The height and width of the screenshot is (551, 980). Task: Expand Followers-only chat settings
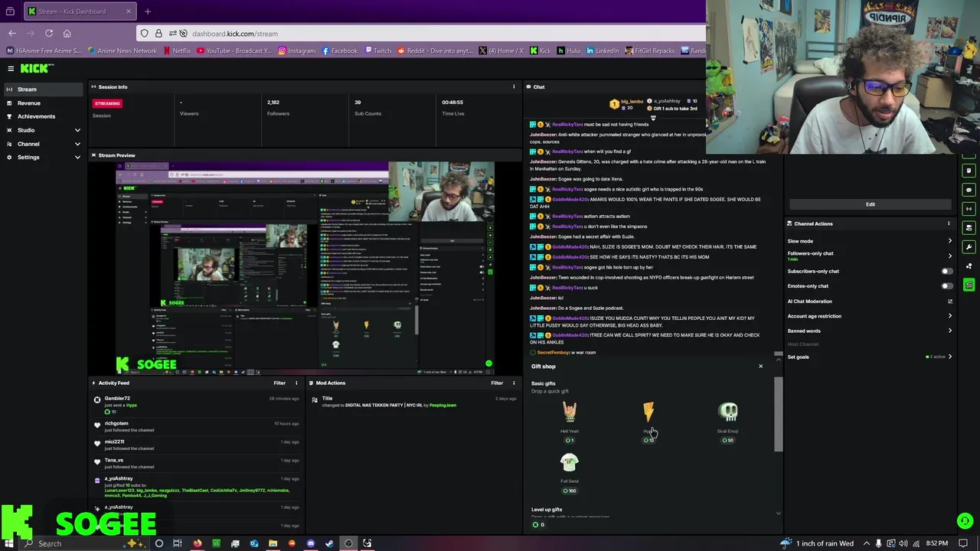click(950, 256)
